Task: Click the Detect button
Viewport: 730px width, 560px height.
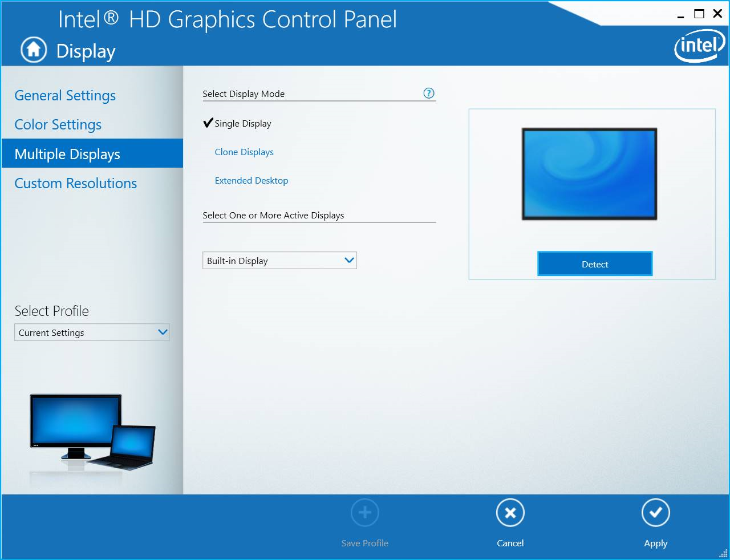Action: (595, 264)
